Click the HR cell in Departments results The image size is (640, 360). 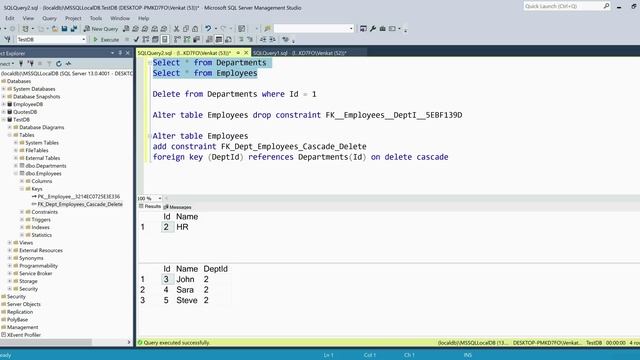click(x=182, y=227)
